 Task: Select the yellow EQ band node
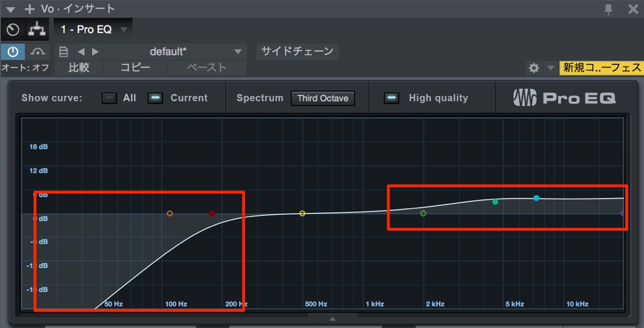point(302,213)
